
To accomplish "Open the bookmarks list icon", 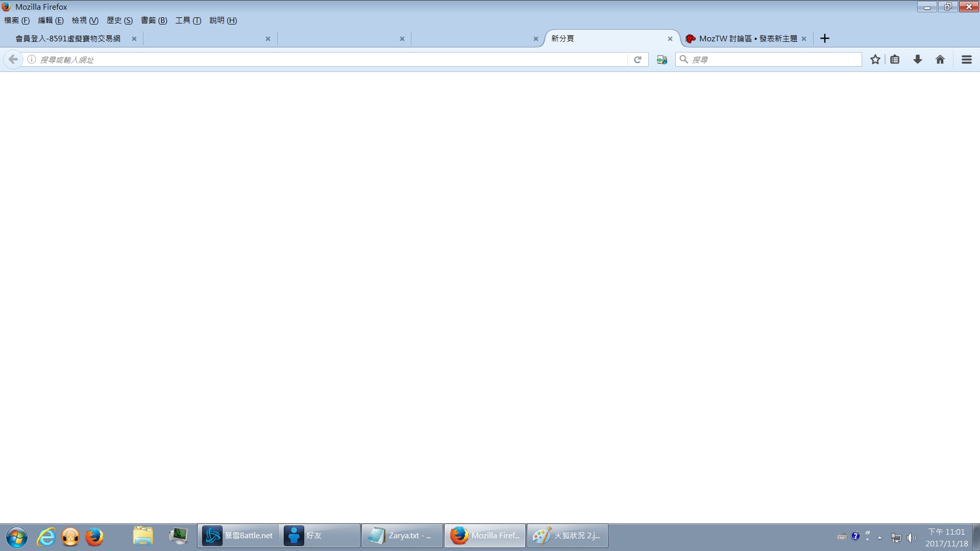I will pos(895,60).
